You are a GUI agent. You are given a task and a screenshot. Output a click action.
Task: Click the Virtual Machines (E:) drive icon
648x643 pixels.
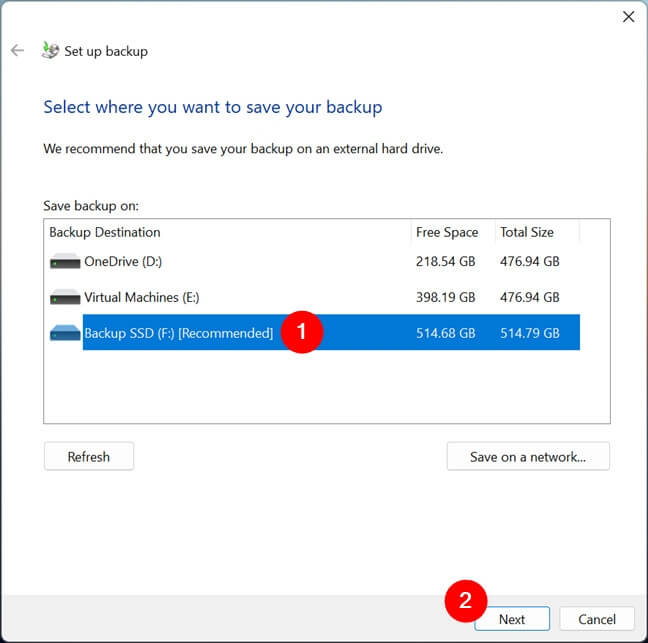point(65,298)
